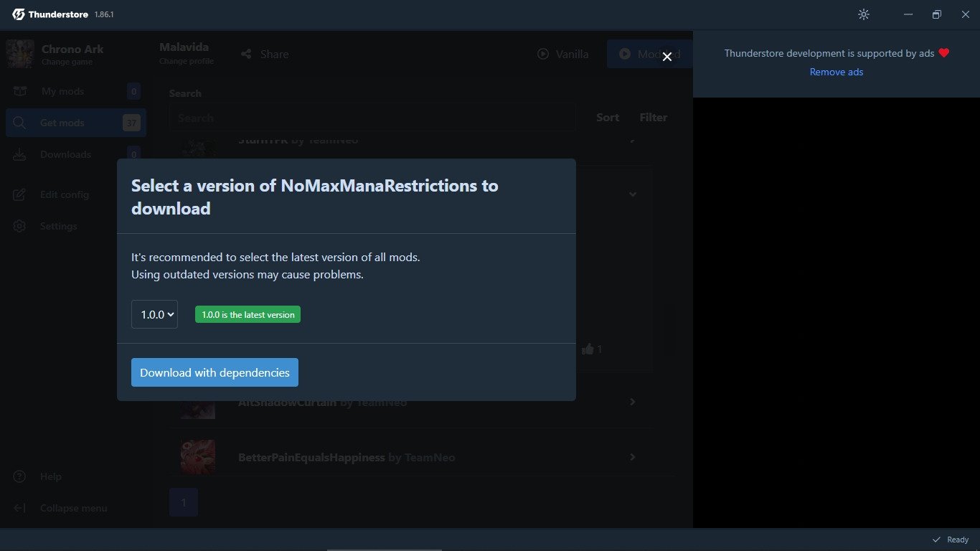Focus the mod Search input field
Image resolution: width=980 pixels, height=551 pixels.
coord(372,118)
